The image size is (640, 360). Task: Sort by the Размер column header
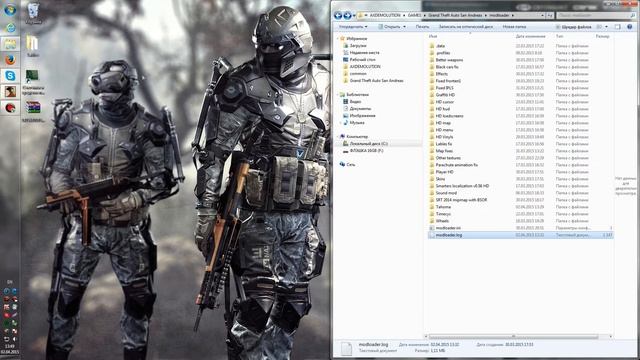pyautogui.click(x=603, y=36)
